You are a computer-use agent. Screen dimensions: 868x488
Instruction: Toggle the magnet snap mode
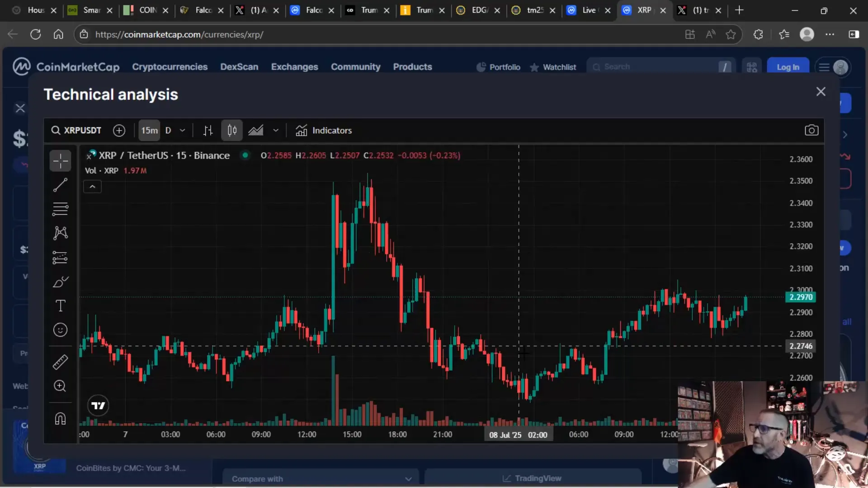pyautogui.click(x=60, y=418)
